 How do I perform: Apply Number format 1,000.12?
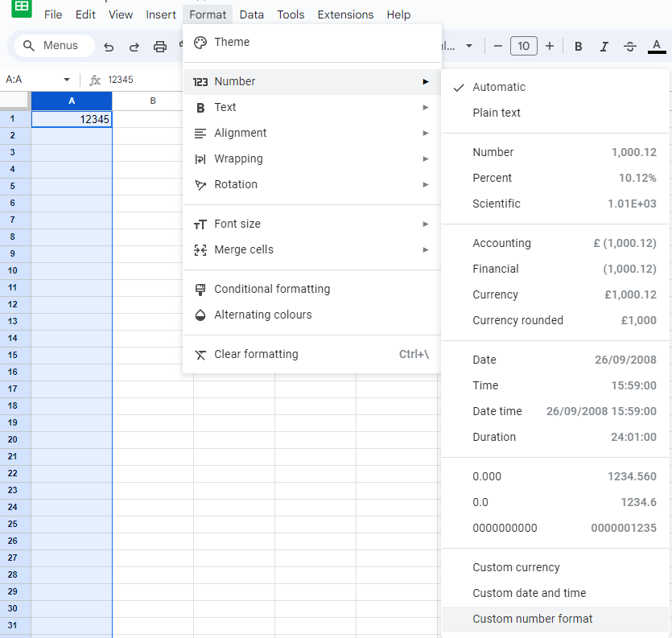point(555,152)
